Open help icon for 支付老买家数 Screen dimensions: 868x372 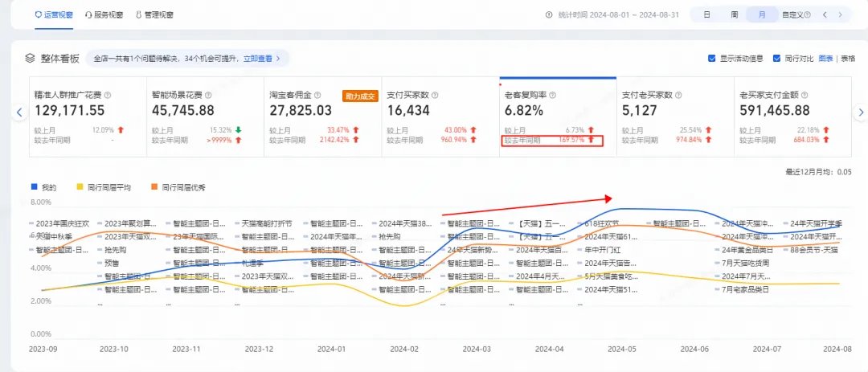[x=678, y=96]
